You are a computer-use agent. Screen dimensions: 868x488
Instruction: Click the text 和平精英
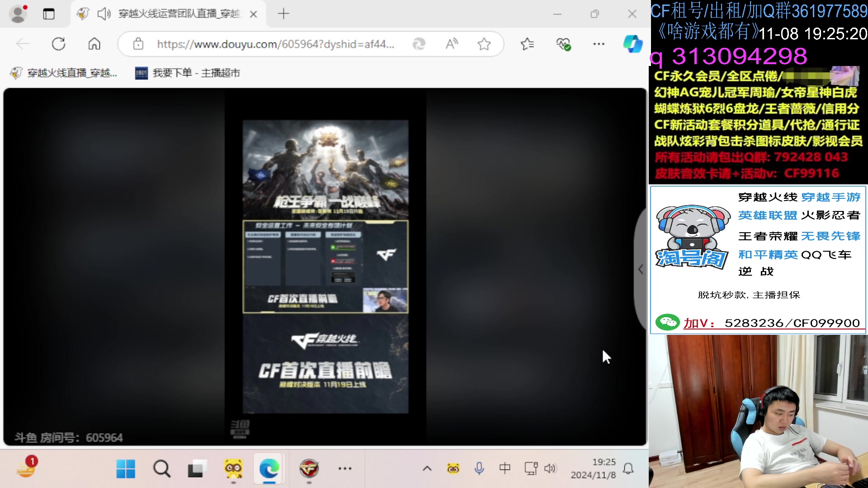pos(768,255)
